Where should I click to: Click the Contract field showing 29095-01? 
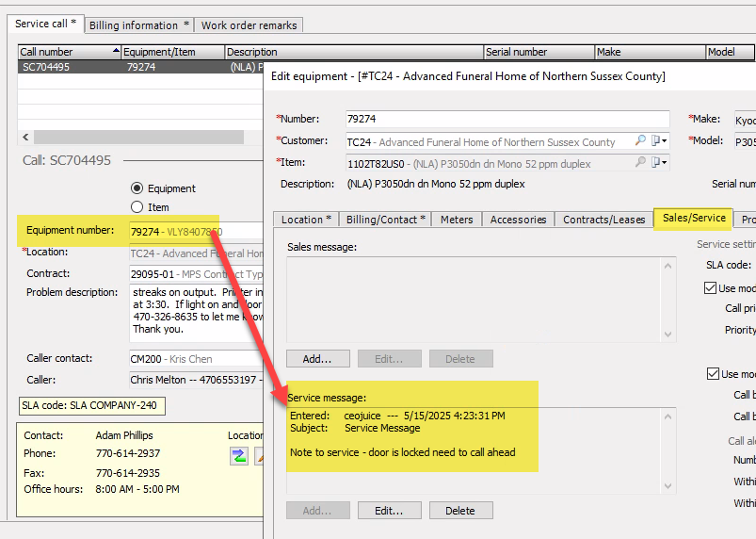pos(196,274)
